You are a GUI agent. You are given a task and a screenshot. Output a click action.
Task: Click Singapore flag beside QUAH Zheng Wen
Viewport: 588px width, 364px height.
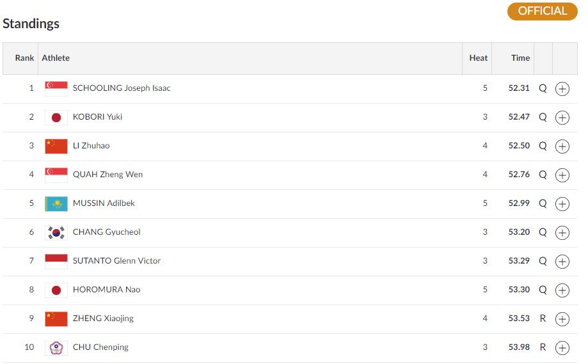click(56, 175)
